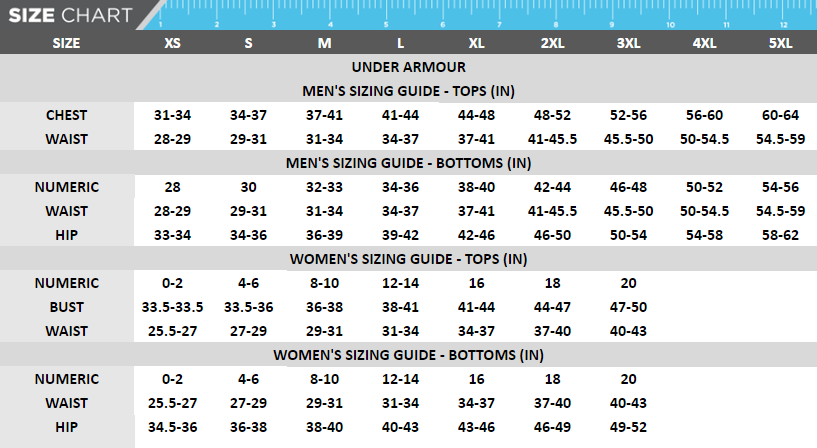Select the BUST row label

[66, 307]
